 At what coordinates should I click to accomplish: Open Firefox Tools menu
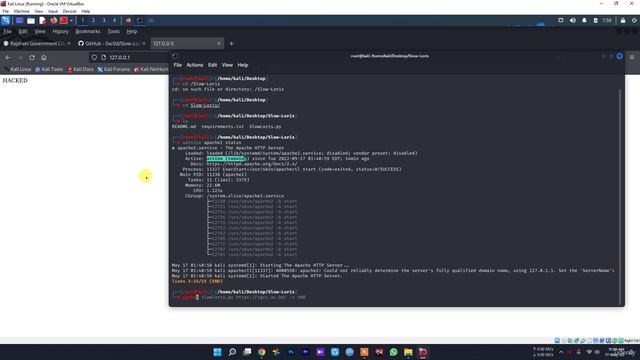tap(113, 31)
